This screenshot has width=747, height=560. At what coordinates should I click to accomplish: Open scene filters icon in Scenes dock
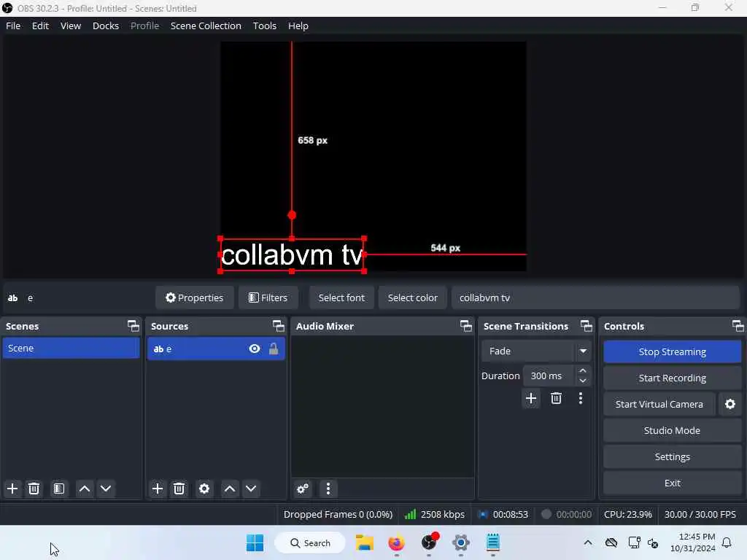tap(59, 489)
